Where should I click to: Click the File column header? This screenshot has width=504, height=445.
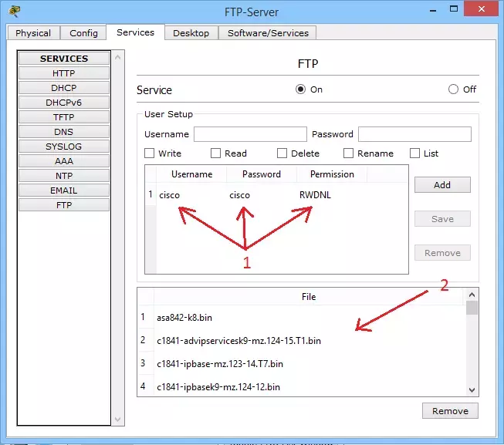(309, 297)
